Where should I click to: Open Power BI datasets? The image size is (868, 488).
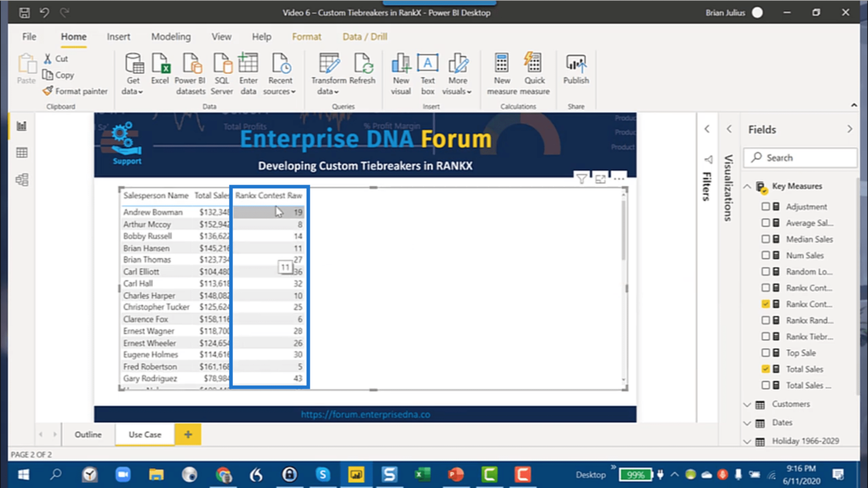(x=190, y=74)
